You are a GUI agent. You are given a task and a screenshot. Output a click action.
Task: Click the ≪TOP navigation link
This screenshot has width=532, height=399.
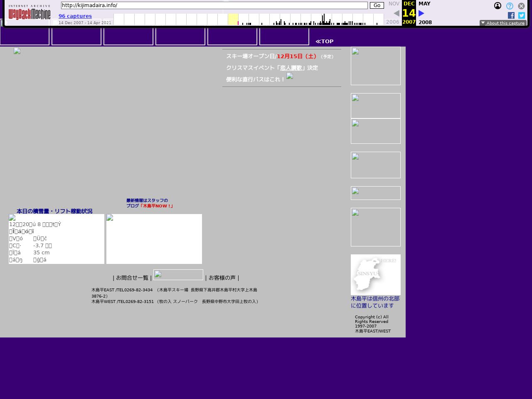coord(325,41)
